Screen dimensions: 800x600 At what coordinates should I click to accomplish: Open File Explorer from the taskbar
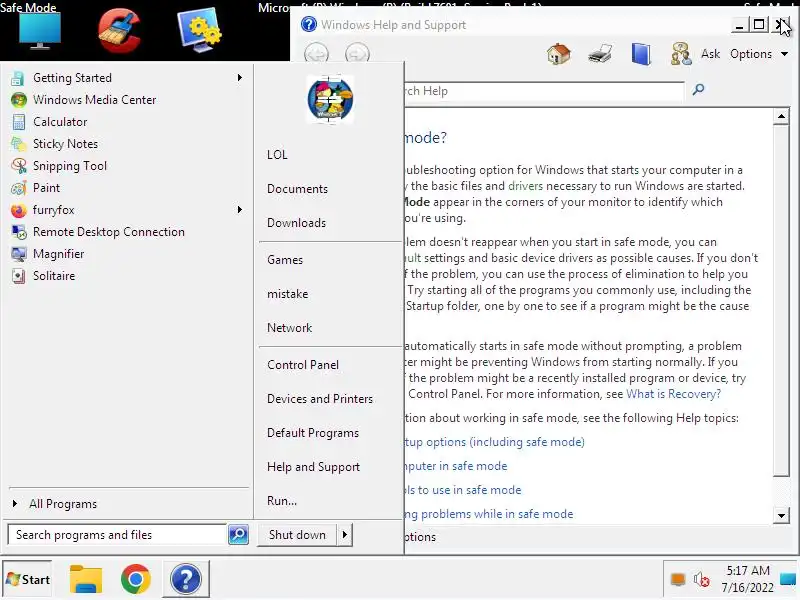[x=86, y=579]
